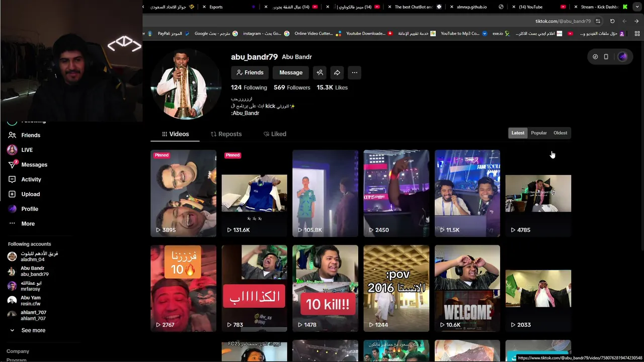644x362 pixels.
Task: Click the Upload plus icon
Action: pos(12,194)
